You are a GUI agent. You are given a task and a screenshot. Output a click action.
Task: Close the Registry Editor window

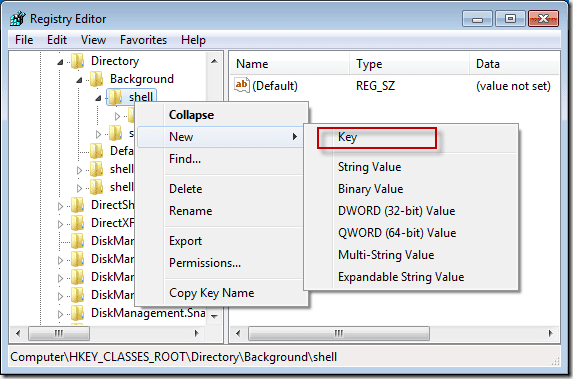tap(543, 19)
